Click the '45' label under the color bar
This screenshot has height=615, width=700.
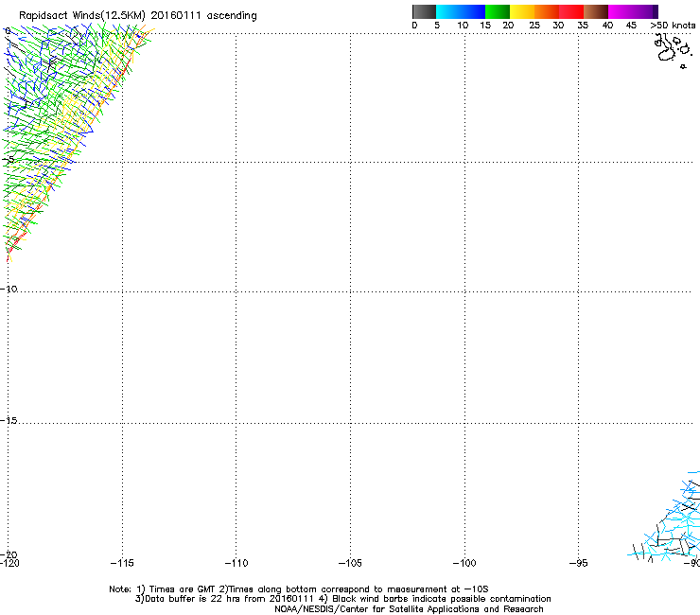coord(631,25)
